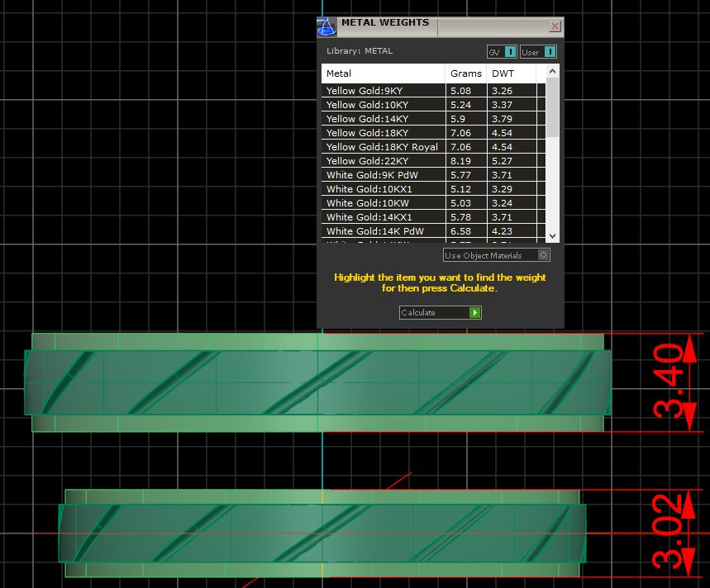The height and width of the screenshot is (588, 710).
Task: Toggle the GV library switch
Action: [503, 52]
